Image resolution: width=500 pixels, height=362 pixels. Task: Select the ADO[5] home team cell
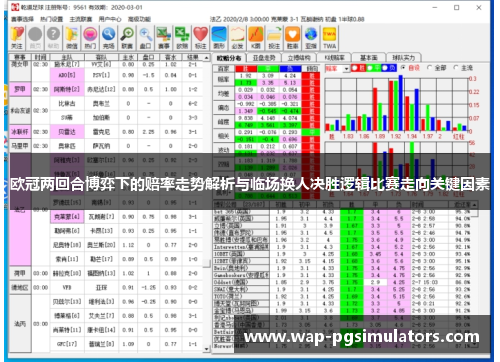[x=67, y=75]
